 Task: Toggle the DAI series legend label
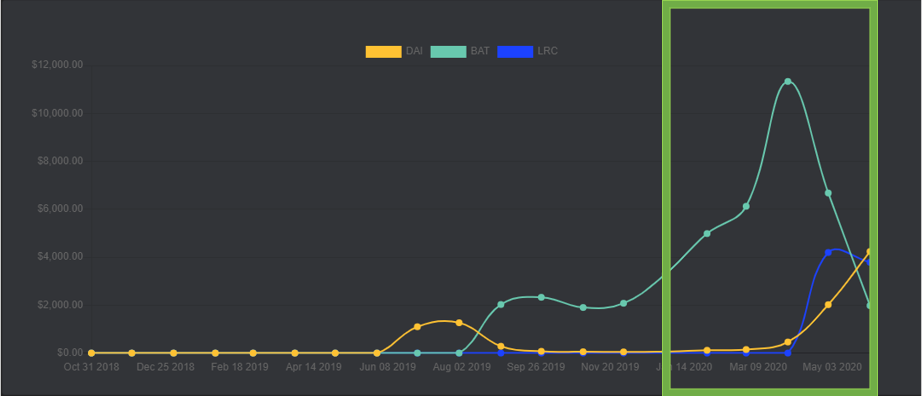(414, 51)
